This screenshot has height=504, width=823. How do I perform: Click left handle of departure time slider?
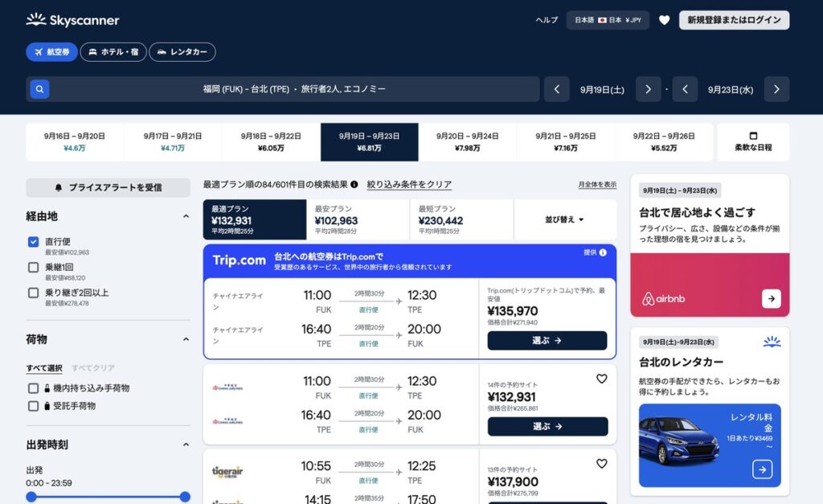tap(31, 497)
